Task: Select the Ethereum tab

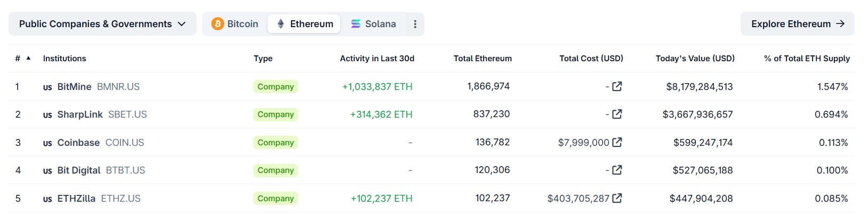Action: (x=304, y=24)
